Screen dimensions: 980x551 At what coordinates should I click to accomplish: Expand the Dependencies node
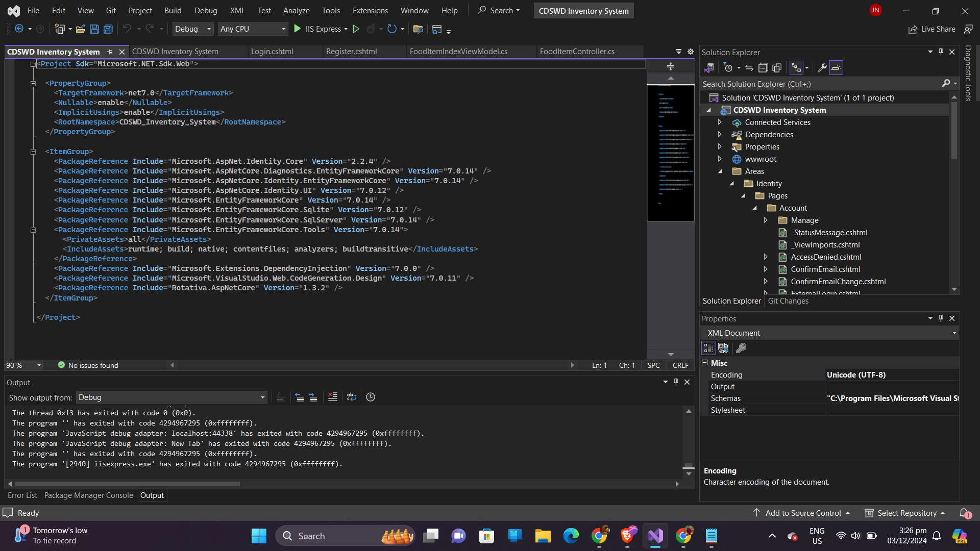720,135
